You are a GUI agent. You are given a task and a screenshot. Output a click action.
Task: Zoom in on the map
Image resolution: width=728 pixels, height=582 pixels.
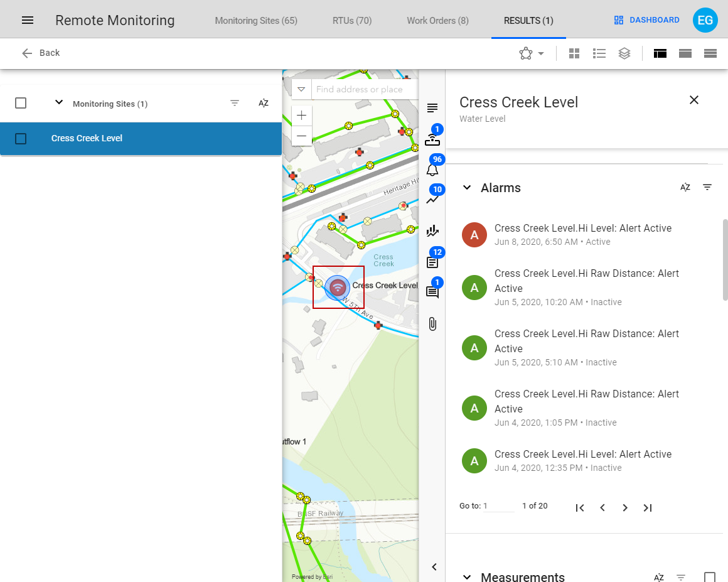(301, 116)
